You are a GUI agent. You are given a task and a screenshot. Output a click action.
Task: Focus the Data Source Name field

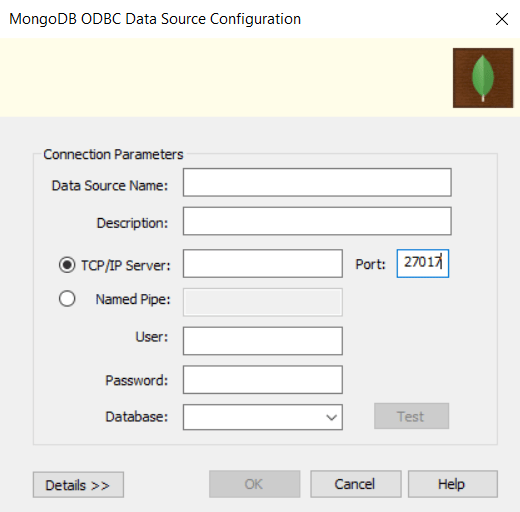pyautogui.click(x=317, y=182)
